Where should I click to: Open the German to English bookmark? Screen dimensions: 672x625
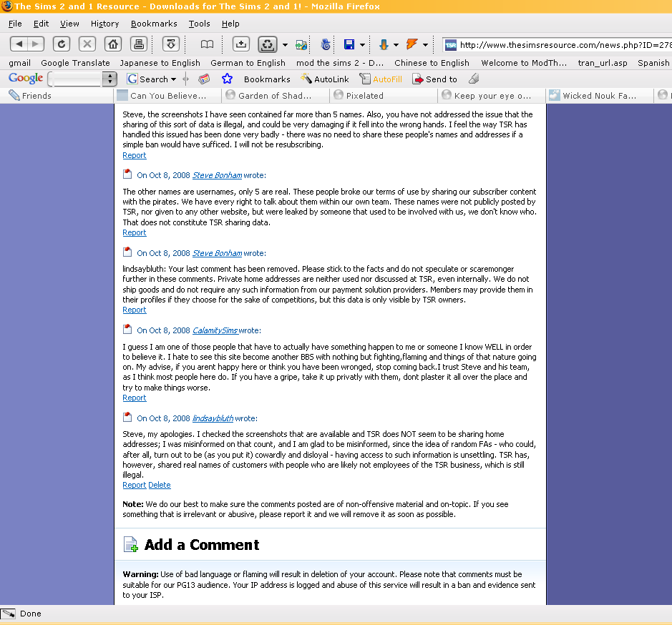click(x=248, y=63)
